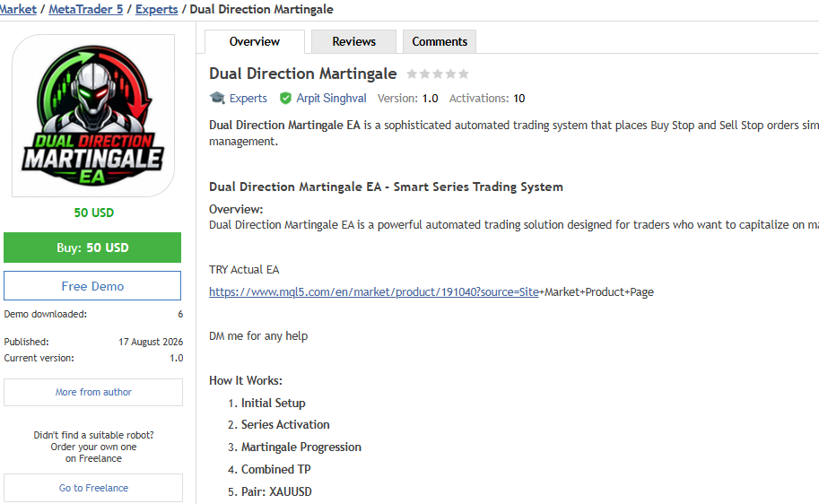Click the Buy: 50 USD button
Image resolution: width=819 pixels, height=504 pixels.
(x=92, y=248)
